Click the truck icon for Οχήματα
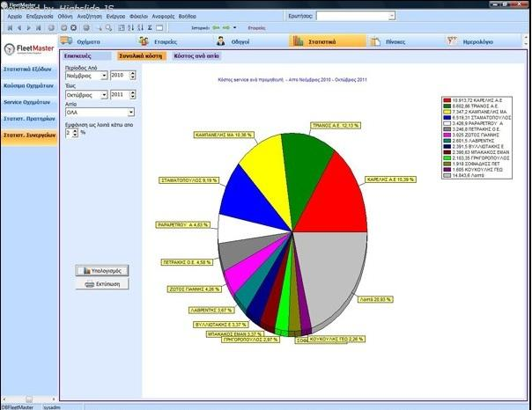The image size is (532, 410). [66, 41]
